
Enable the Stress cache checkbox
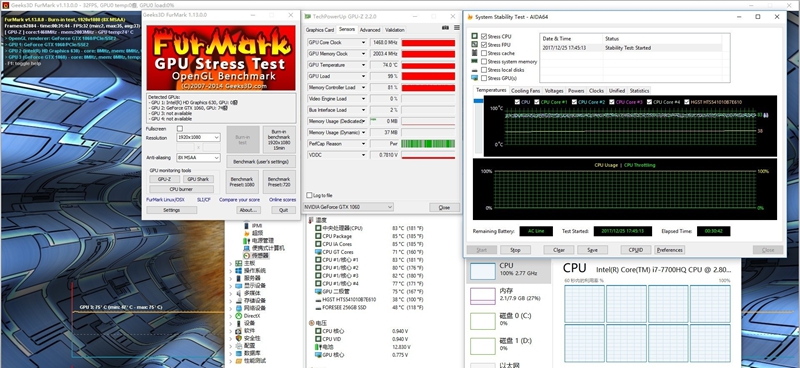tap(484, 53)
